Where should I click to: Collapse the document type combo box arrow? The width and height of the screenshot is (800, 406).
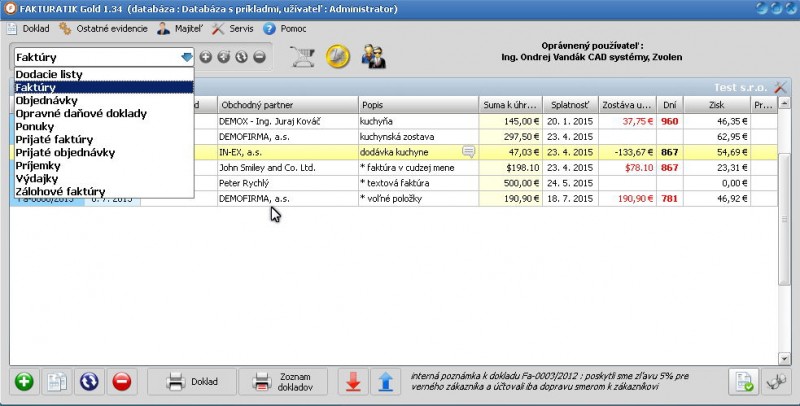pos(187,57)
